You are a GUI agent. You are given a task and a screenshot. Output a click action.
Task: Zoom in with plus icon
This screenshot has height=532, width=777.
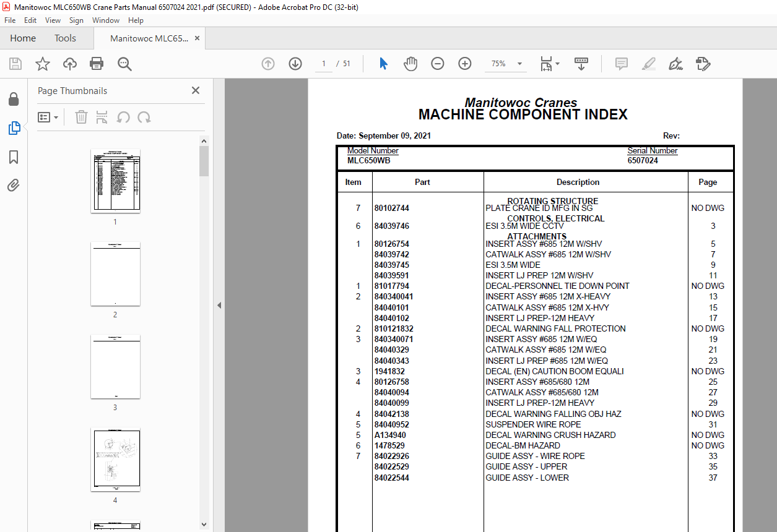tap(465, 64)
